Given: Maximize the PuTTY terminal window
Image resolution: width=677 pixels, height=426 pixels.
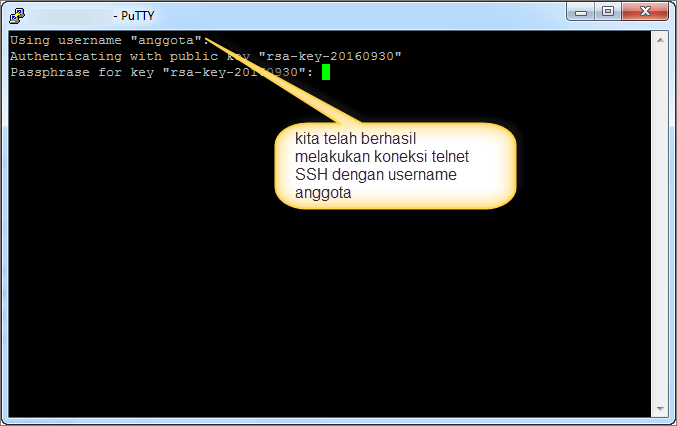Looking at the screenshot, I should click(608, 13).
